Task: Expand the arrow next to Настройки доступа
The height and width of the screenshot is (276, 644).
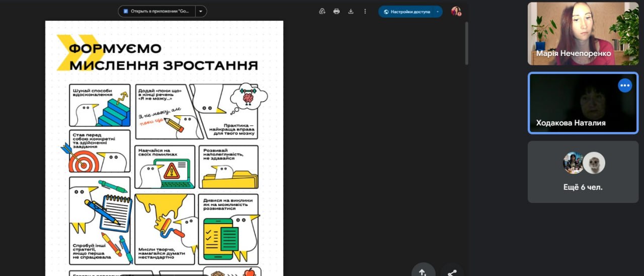Action: coord(437,12)
